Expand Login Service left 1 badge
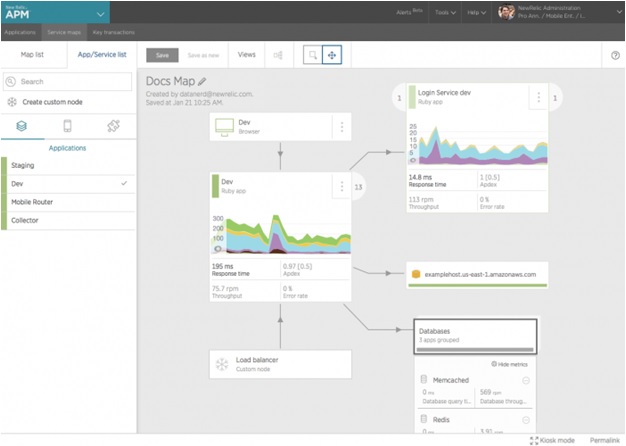 point(399,98)
